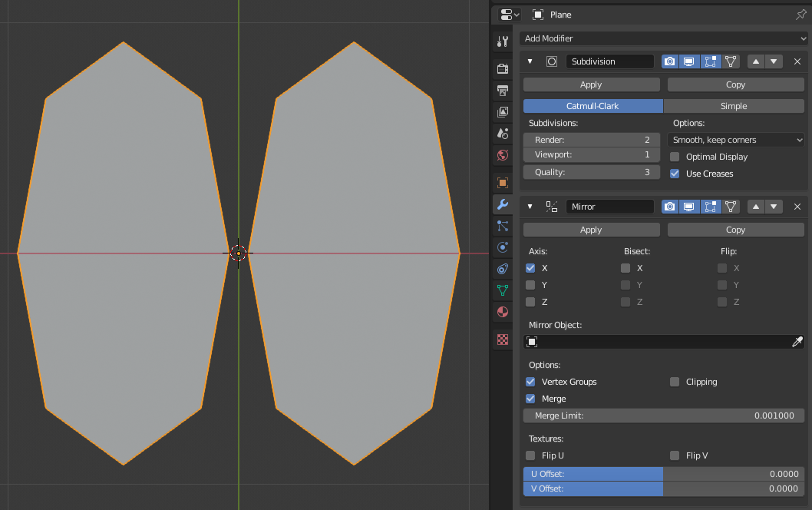Open the Material properties sphere icon
The image size is (812, 510).
pyautogui.click(x=502, y=312)
